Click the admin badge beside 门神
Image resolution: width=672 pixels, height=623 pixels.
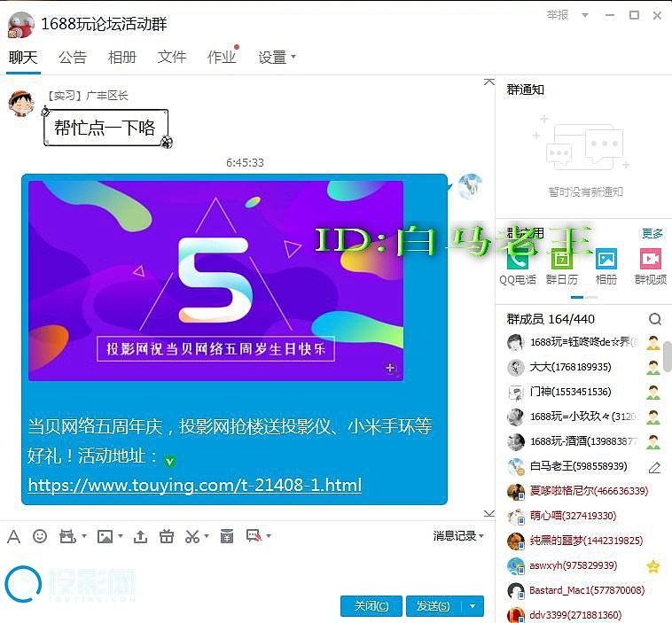[x=653, y=393]
